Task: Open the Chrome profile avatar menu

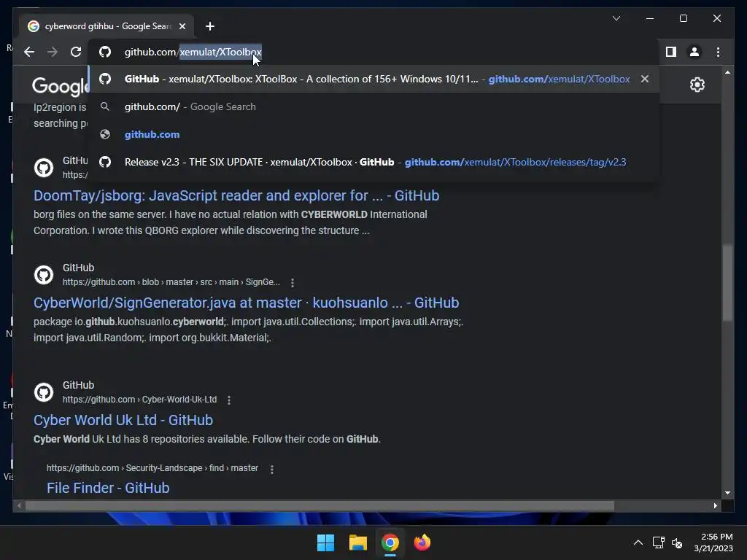Action: (x=694, y=52)
